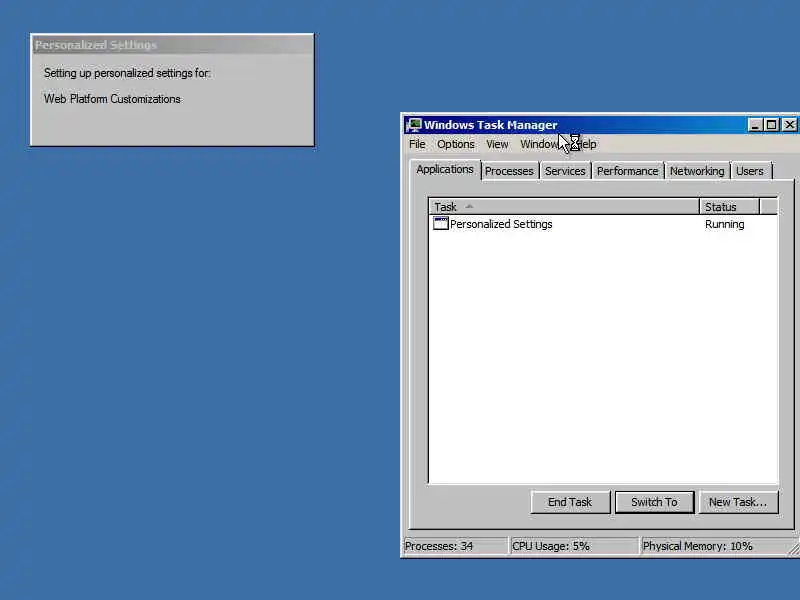This screenshot has width=800, height=600.
Task: Switch to the Networking tab
Action: [697, 171]
